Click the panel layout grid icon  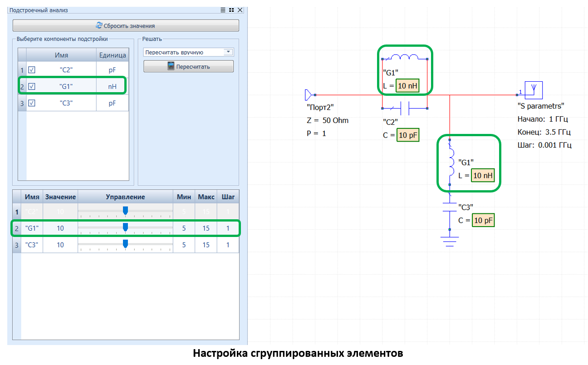[x=231, y=10]
